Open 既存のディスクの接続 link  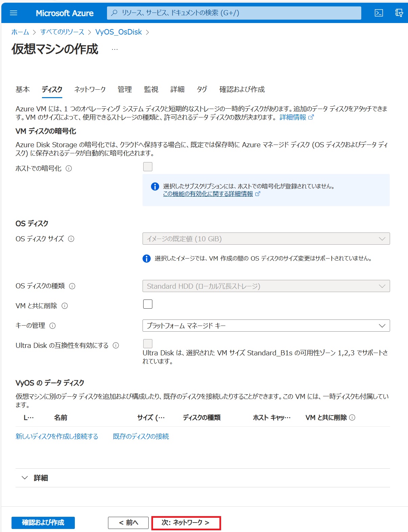tap(141, 437)
